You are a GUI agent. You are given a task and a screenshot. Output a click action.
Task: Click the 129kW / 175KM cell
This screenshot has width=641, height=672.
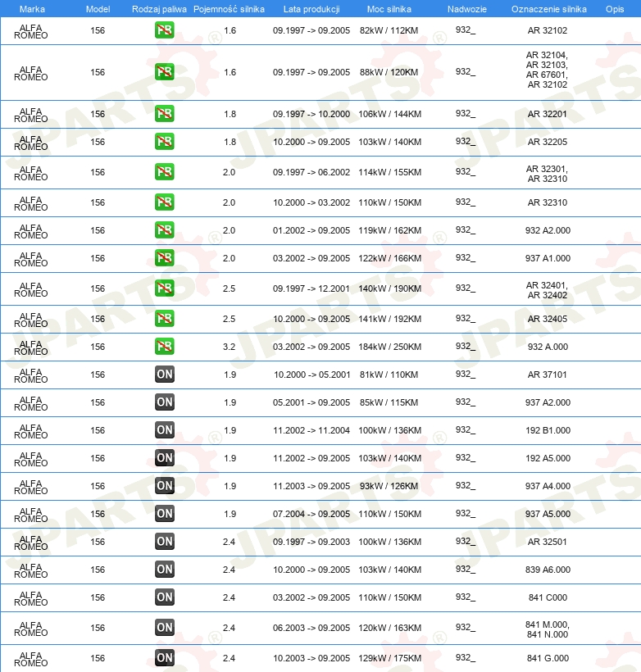pyautogui.click(x=389, y=658)
